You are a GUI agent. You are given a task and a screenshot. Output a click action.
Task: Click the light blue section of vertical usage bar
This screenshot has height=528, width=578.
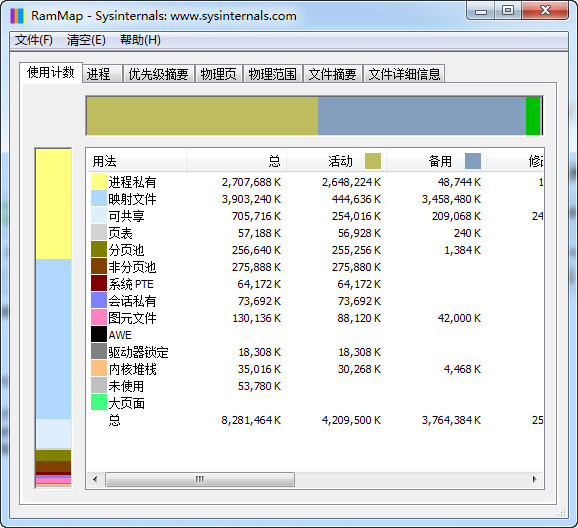click(53, 339)
